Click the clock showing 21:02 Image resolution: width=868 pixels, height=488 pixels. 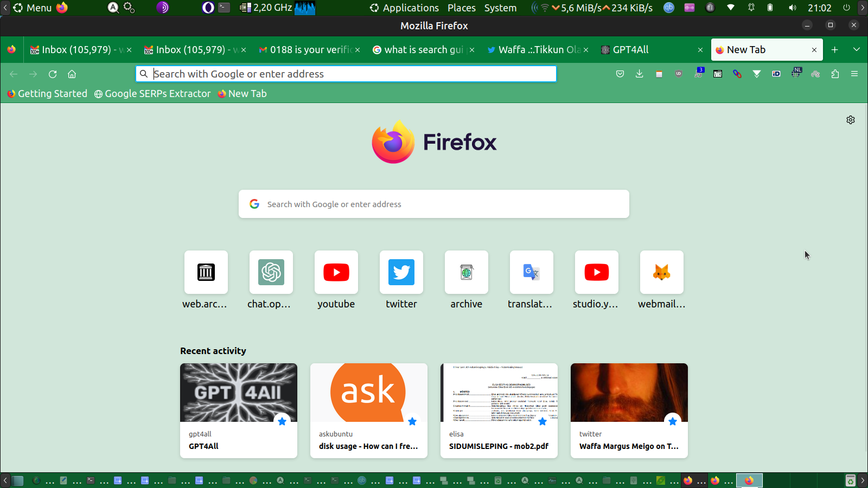[819, 8]
